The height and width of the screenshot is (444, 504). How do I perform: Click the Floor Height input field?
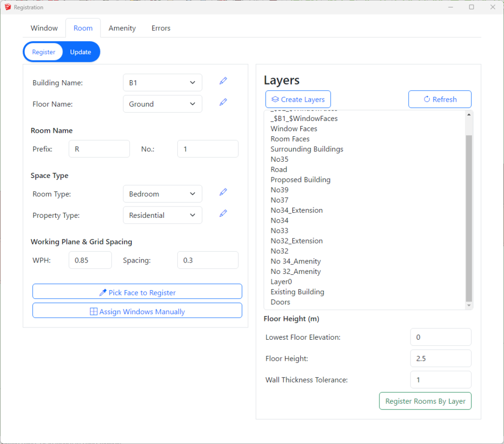point(441,358)
